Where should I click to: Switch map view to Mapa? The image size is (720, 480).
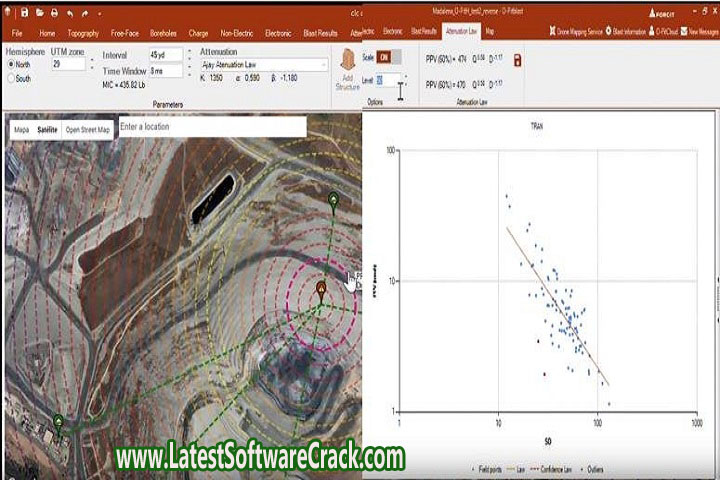pos(22,130)
